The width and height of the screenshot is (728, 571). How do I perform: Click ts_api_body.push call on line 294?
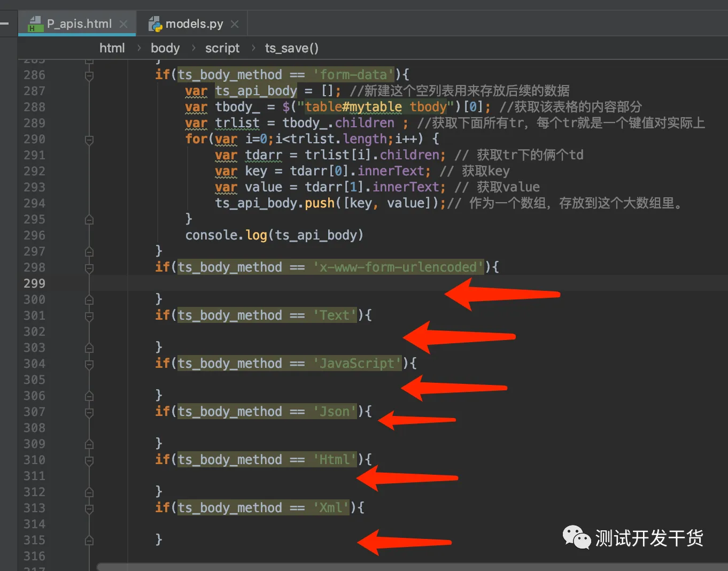pyautogui.click(x=331, y=203)
